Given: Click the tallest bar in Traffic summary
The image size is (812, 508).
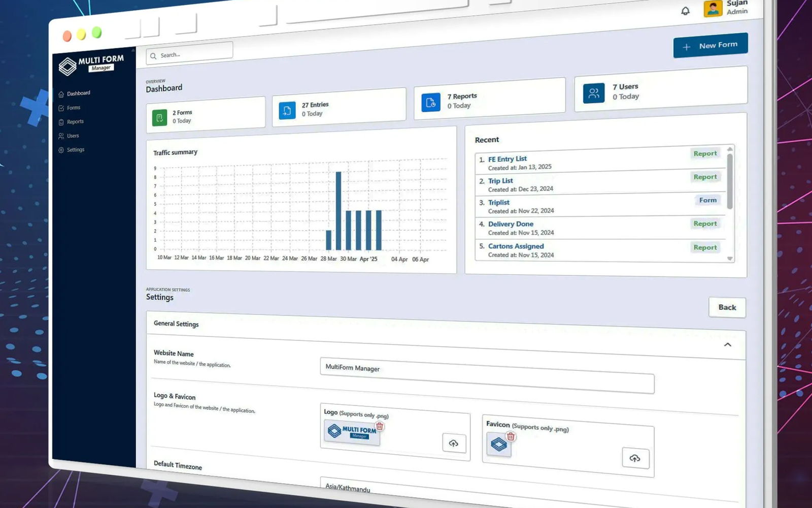Looking at the screenshot, I should coord(339,210).
